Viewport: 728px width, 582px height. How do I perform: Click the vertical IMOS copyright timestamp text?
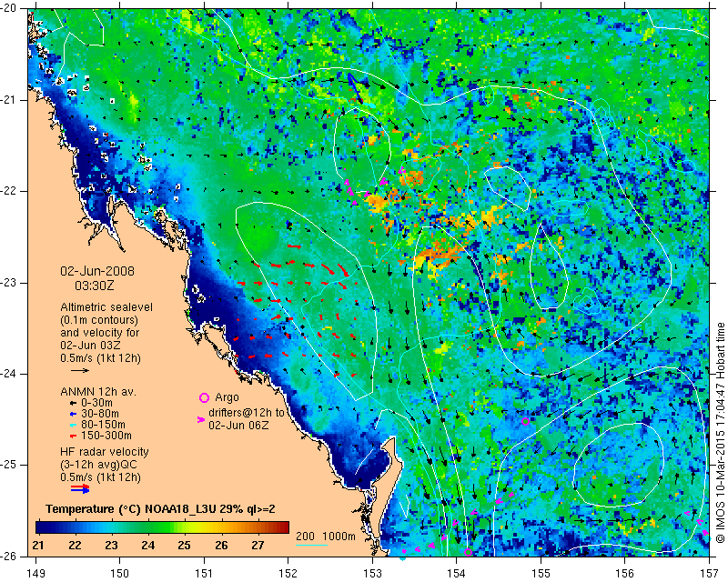tap(720, 434)
